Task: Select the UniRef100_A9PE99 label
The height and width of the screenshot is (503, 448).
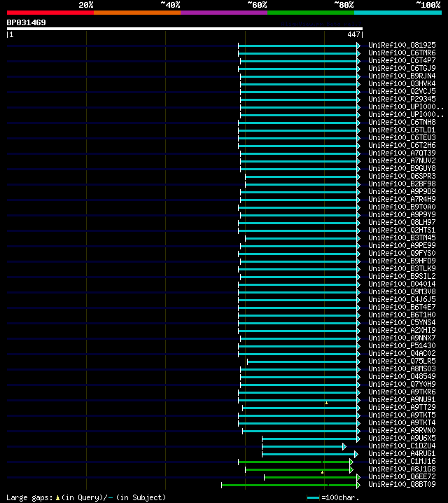Action: 402,245
